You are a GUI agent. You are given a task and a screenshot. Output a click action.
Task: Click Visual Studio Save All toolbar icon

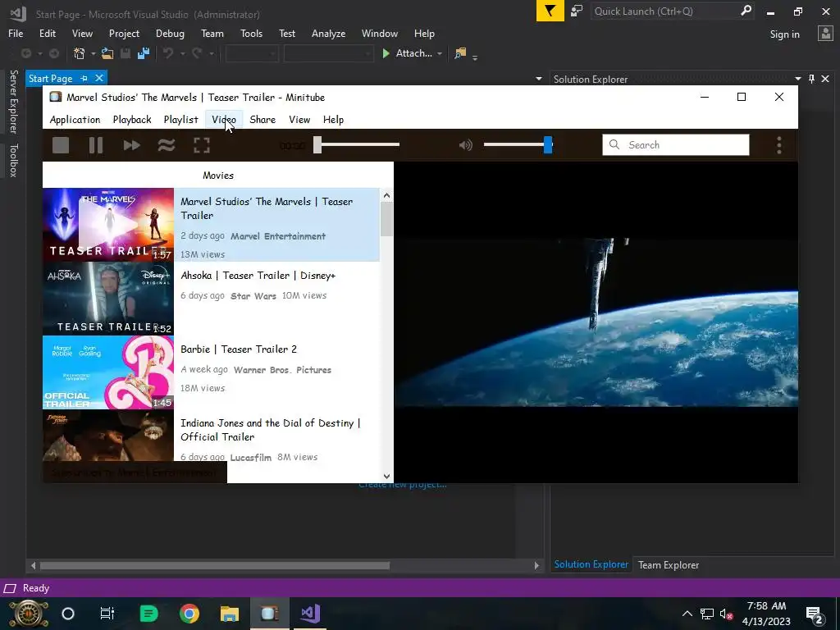144,53
